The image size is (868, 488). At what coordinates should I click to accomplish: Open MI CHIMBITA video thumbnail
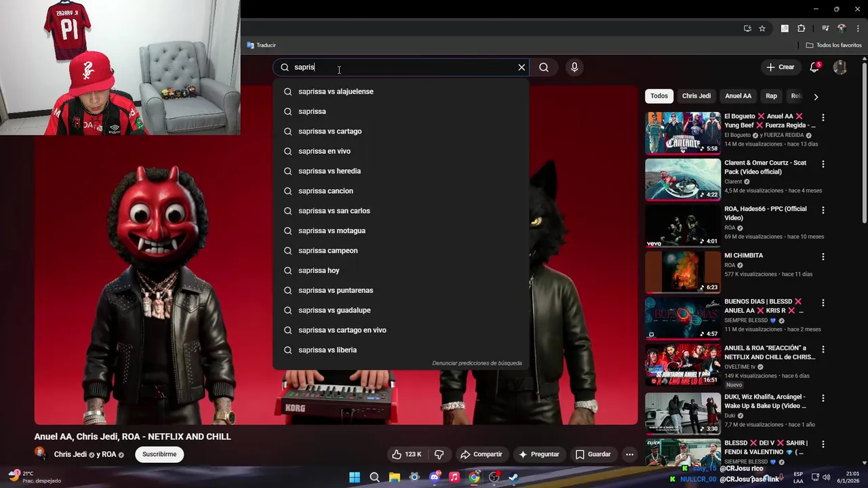coord(683,272)
